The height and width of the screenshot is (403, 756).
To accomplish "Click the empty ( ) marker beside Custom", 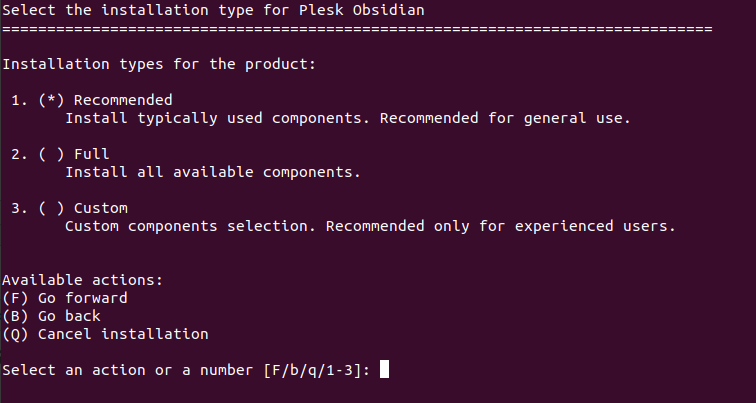I will pos(51,208).
